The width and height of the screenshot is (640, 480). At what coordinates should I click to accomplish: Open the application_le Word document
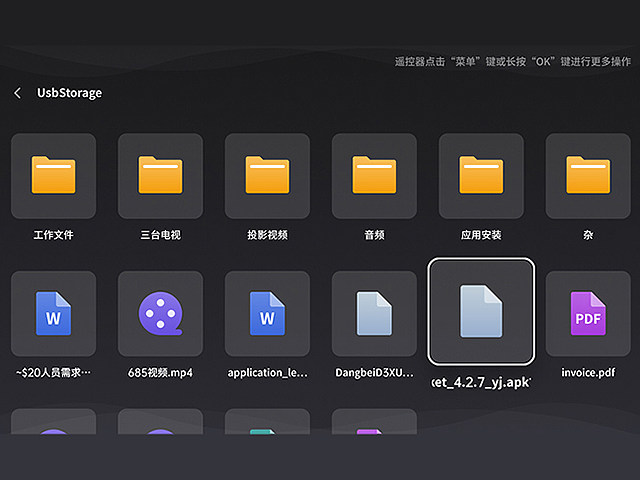pos(267,313)
